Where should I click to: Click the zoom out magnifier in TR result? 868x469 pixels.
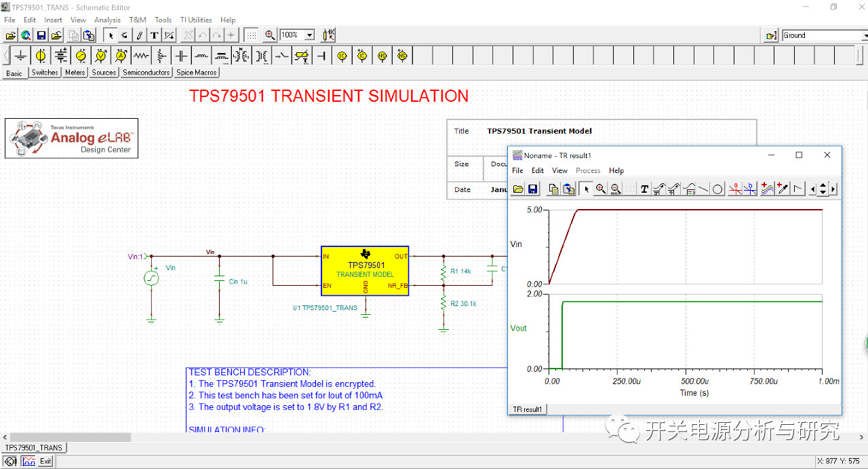tap(616, 189)
